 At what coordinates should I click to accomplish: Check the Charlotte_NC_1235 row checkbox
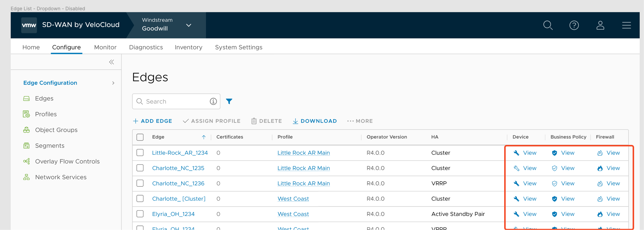pyautogui.click(x=140, y=168)
